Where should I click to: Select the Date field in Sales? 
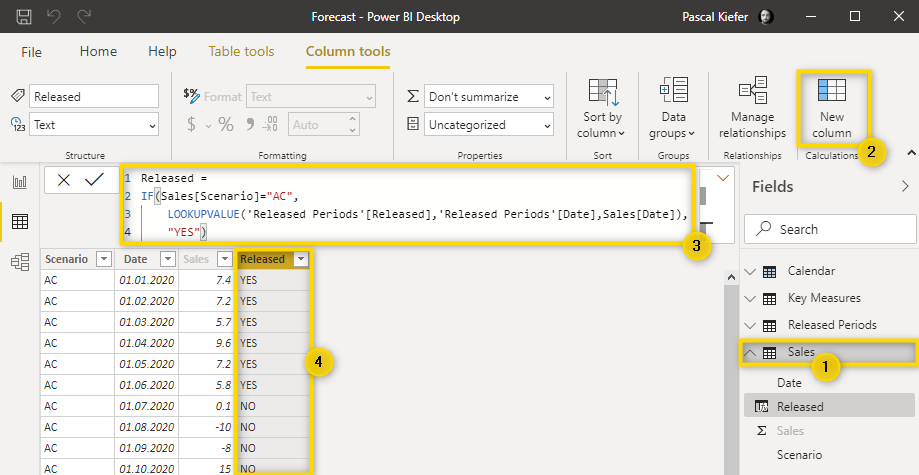(x=789, y=383)
